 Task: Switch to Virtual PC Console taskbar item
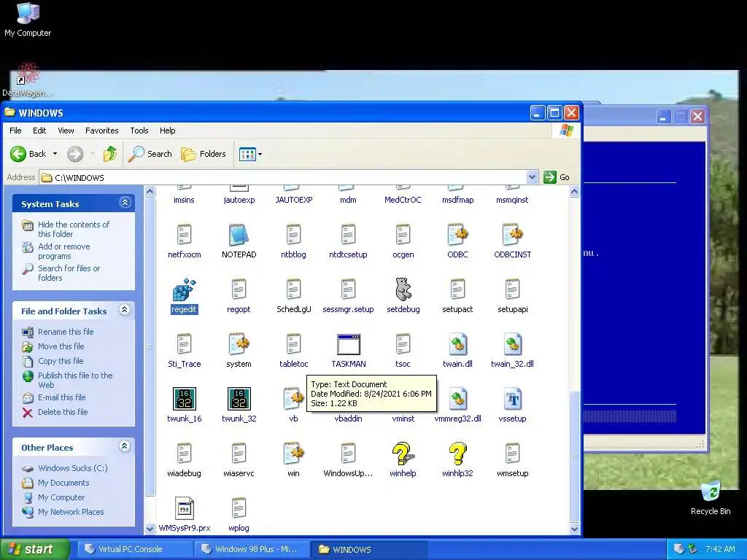133,549
